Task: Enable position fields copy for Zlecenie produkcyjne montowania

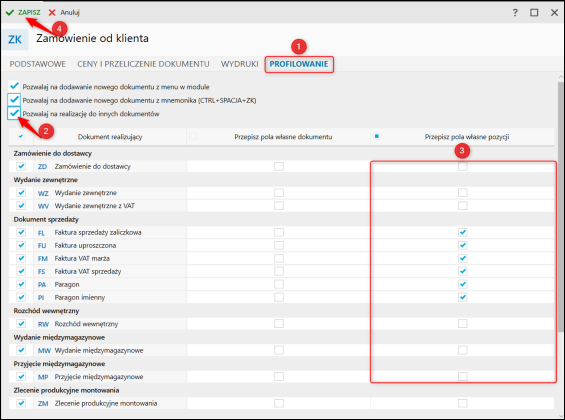Action: [463, 403]
